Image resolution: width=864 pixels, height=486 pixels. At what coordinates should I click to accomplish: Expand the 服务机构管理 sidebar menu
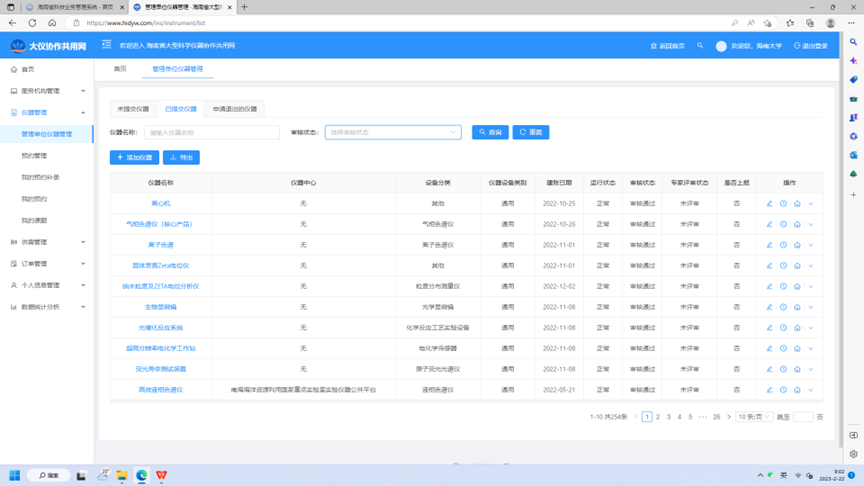click(48, 91)
